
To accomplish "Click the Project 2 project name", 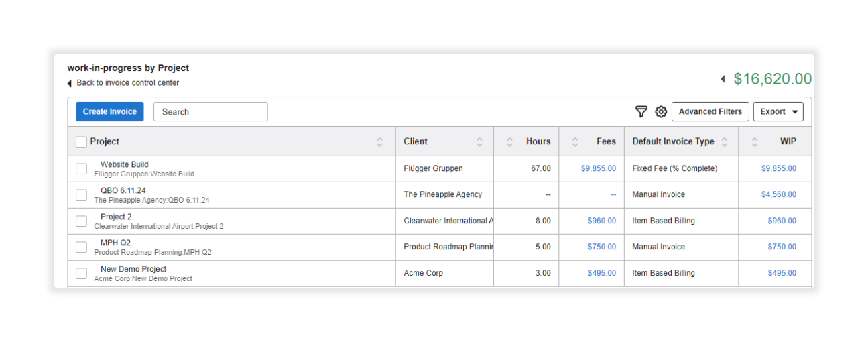I will click(x=116, y=217).
